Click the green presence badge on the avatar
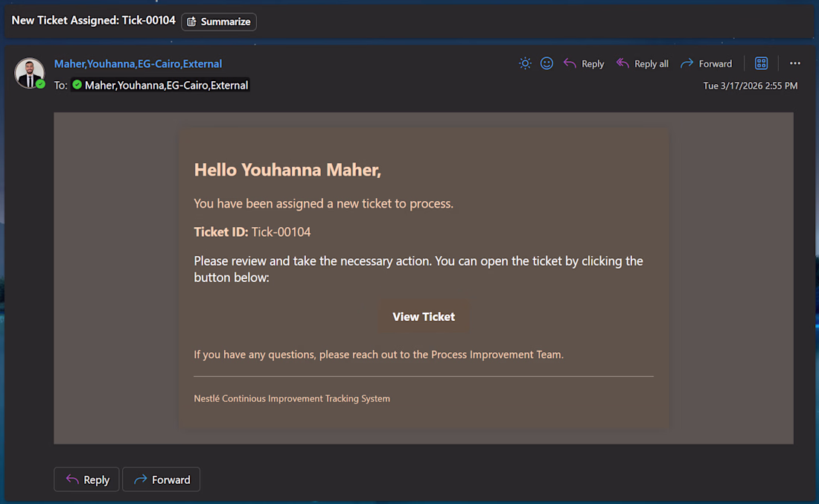This screenshot has width=819, height=504. [x=41, y=84]
